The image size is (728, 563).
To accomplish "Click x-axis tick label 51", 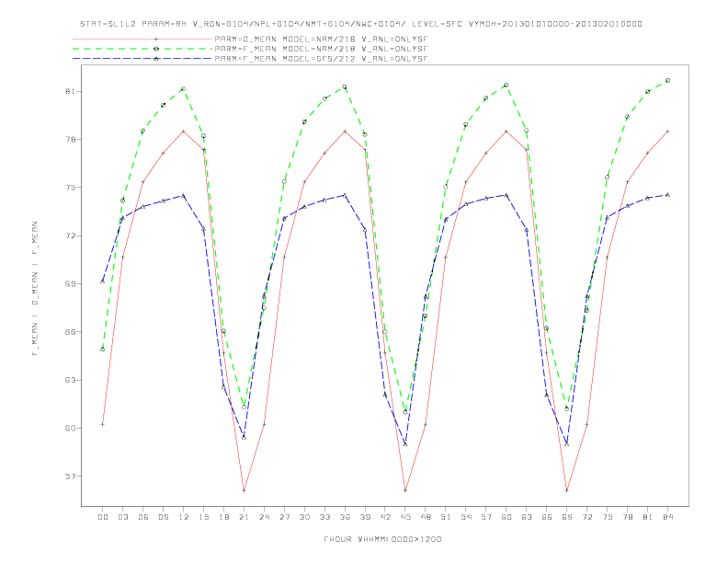I will tap(446, 517).
